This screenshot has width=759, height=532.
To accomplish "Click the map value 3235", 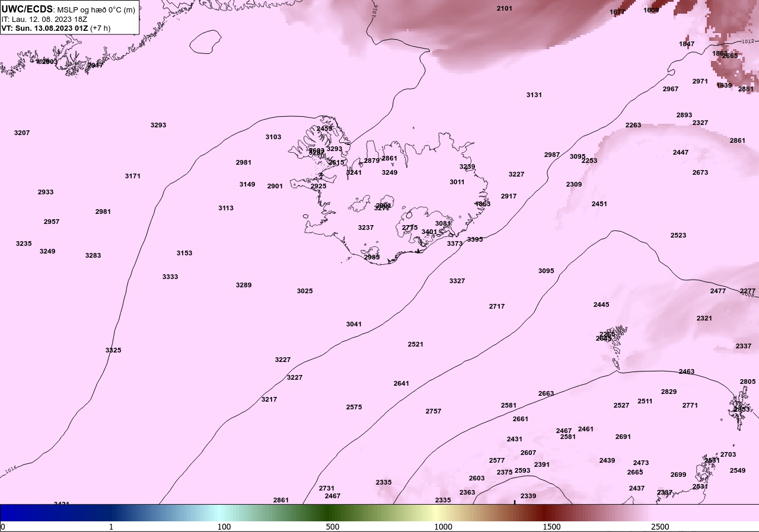I will (24, 243).
